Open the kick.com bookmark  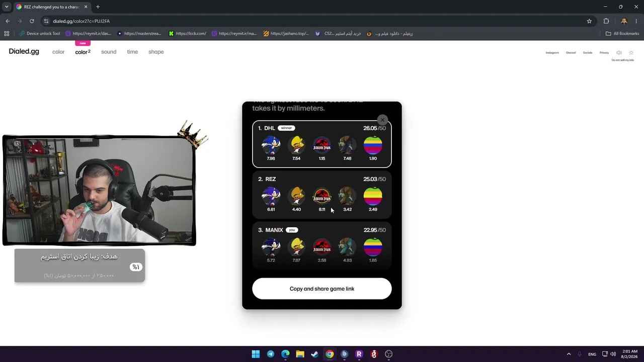tap(187, 34)
